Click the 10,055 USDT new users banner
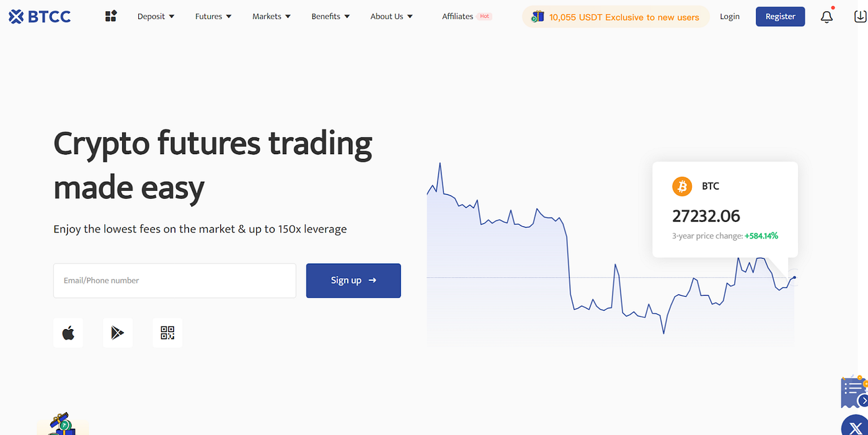Image resolution: width=868 pixels, height=435 pixels. pos(615,17)
